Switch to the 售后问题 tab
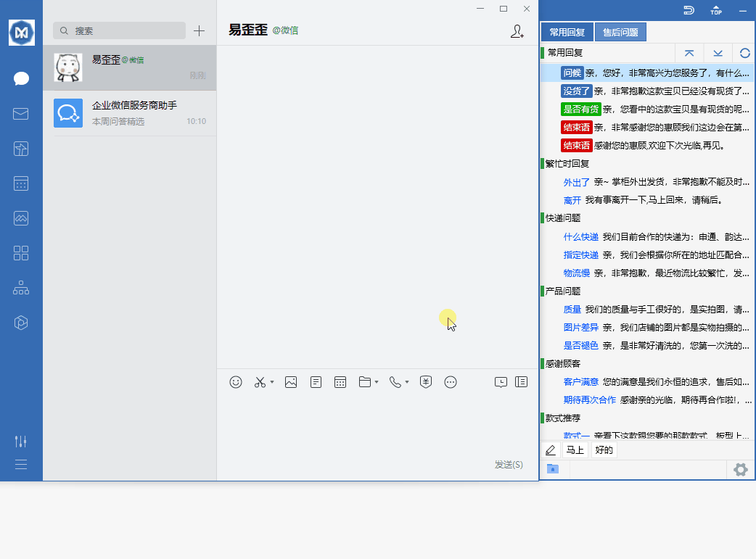 point(620,31)
